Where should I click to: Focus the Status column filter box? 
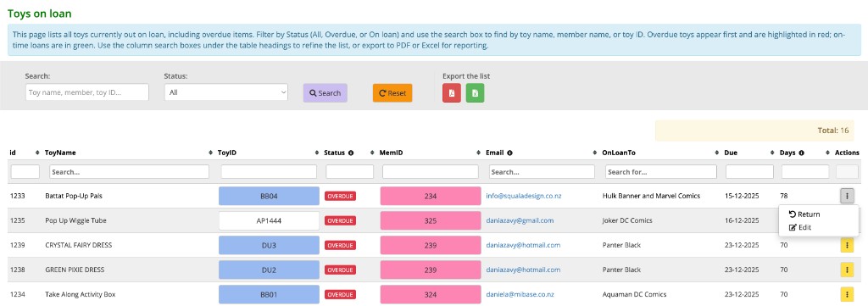tap(350, 172)
